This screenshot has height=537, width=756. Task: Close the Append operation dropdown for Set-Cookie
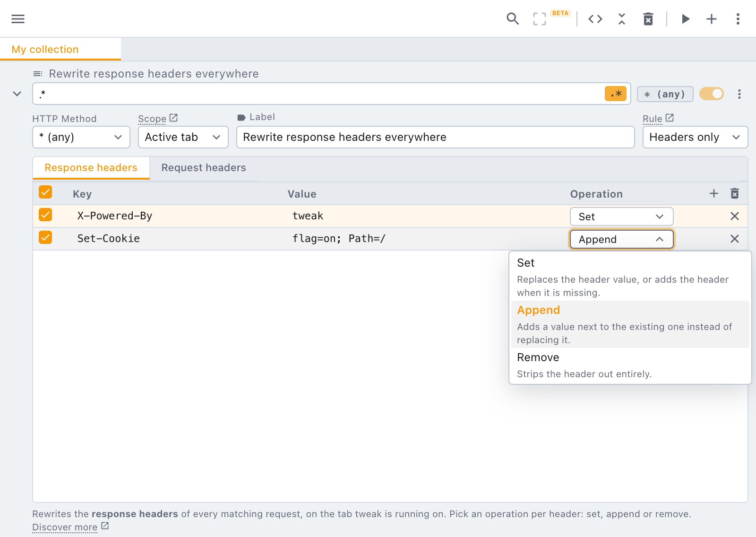point(621,239)
